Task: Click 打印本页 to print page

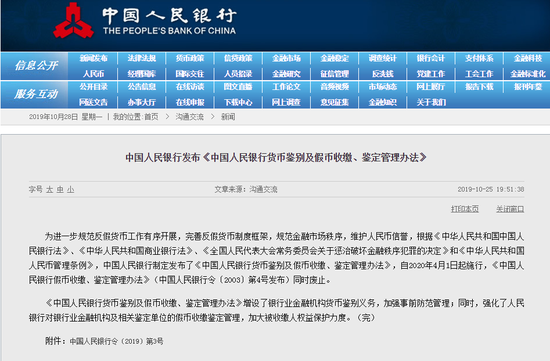Action: pyautogui.click(x=465, y=209)
